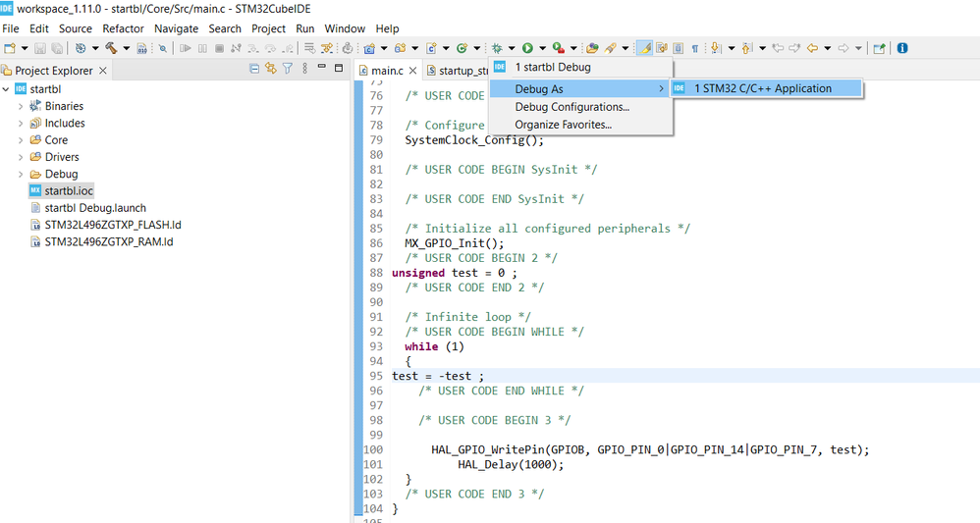Collapse All in Project Explorer

pos(254,69)
